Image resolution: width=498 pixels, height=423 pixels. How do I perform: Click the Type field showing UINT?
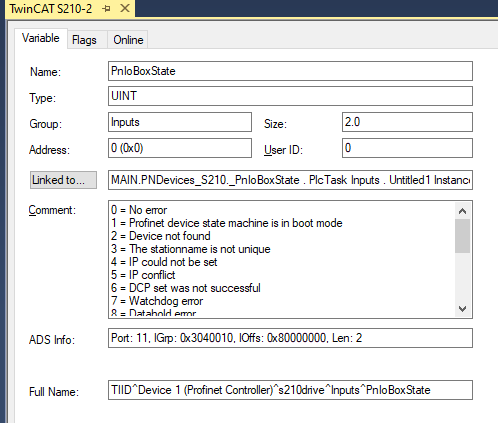point(290,96)
